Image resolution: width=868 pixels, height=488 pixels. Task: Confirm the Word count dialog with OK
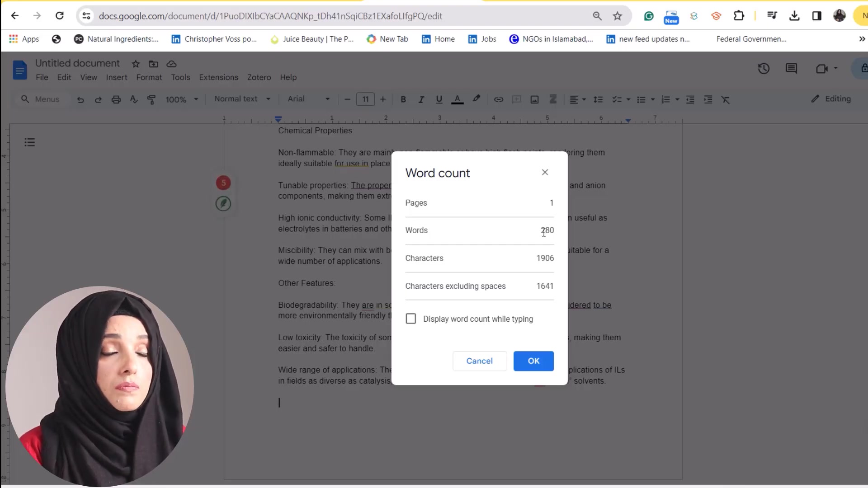(533, 361)
